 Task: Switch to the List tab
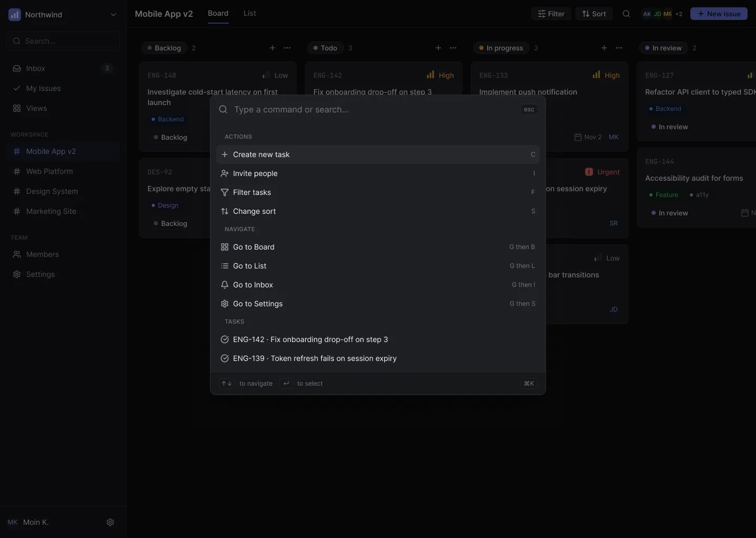[x=250, y=13]
